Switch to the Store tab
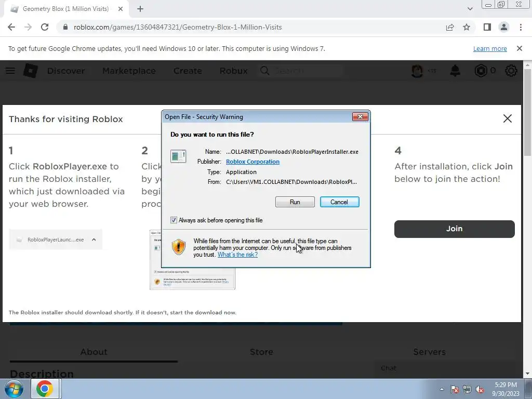The image size is (532, 399). (261, 352)
